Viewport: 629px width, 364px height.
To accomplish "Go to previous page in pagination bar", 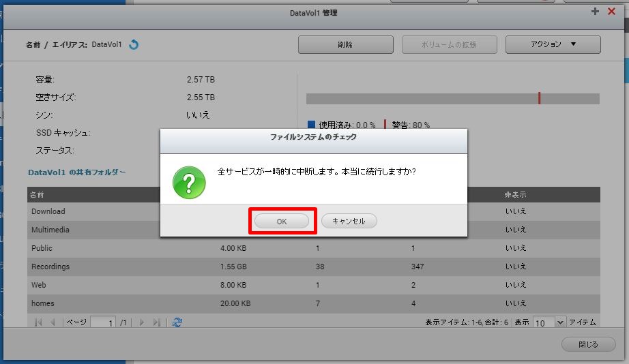I will point(53,322).
